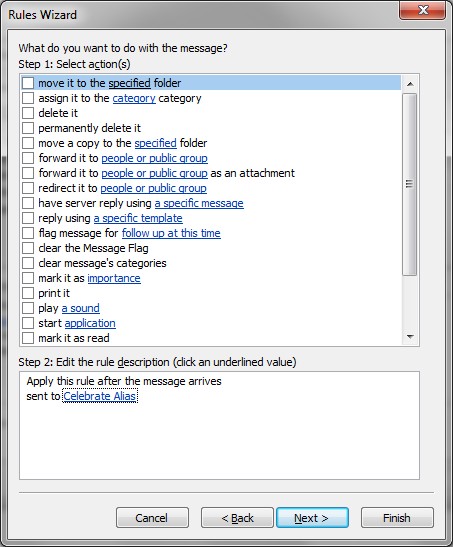
Task: Enable 'have server reply using a specific message'
Action: (28, 203)
